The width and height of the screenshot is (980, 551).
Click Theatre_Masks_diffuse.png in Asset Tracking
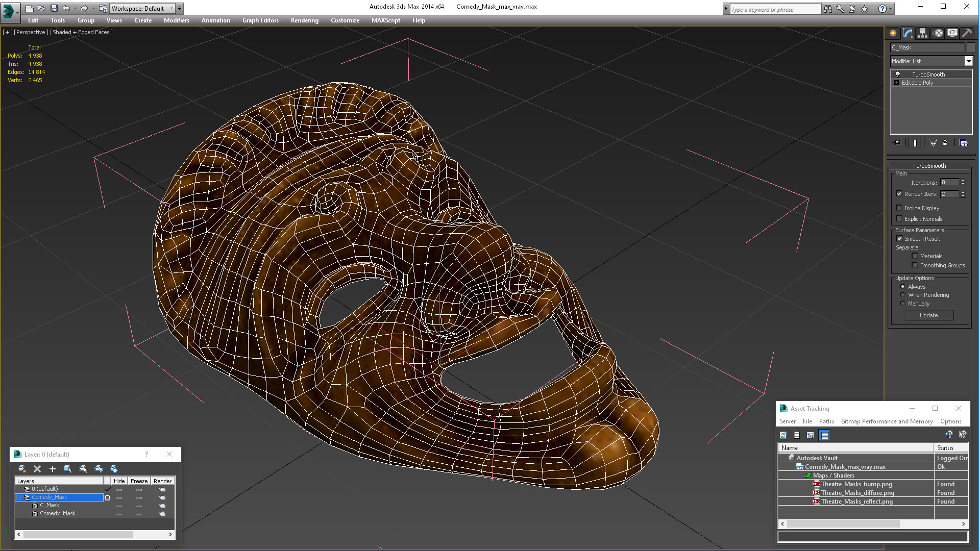(x=857, y=493)
